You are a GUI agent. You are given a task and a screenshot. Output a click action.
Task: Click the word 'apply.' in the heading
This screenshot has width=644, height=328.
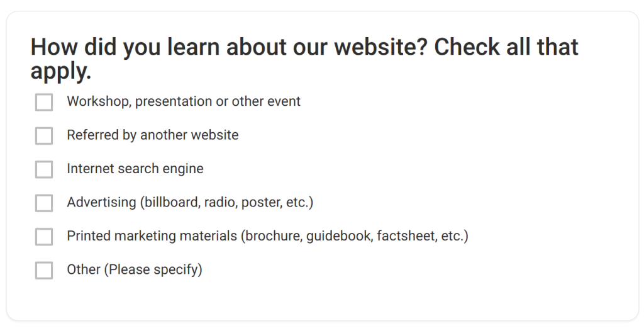click(61, 71)
